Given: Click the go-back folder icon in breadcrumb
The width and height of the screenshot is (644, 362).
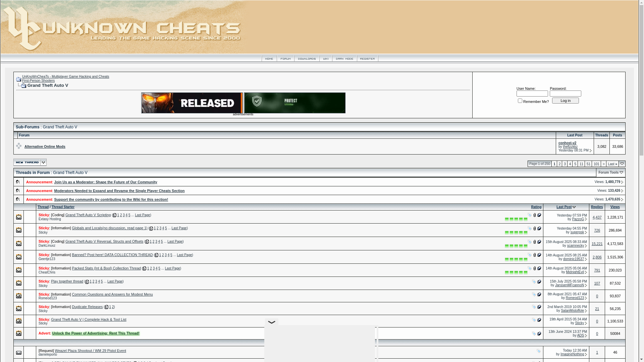Looking at the screenshot, I should pos(19,79).
